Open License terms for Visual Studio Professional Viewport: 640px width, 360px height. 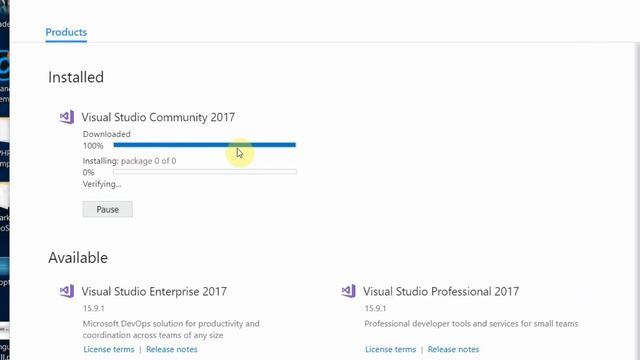tap(390, 349)
